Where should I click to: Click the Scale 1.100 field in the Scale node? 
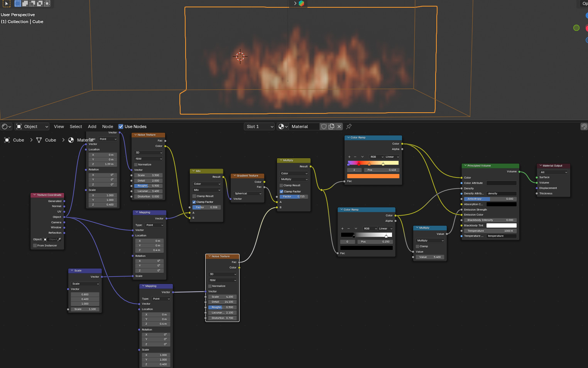pyautogui.click(x=85, y=309)
